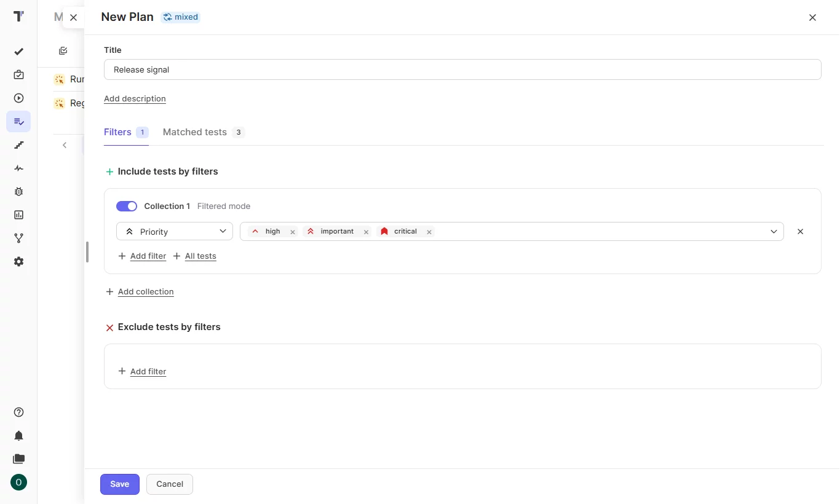840x504 pixels.
Task: Collapse the list with the left chevron
Action: 65,145
